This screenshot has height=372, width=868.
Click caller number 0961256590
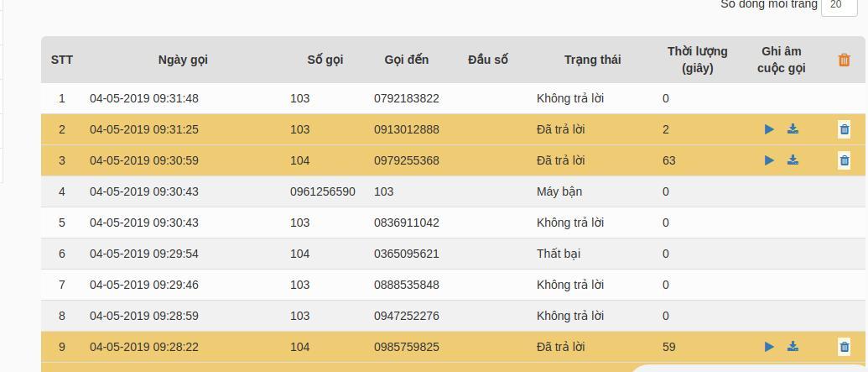[x=323, y=191]
